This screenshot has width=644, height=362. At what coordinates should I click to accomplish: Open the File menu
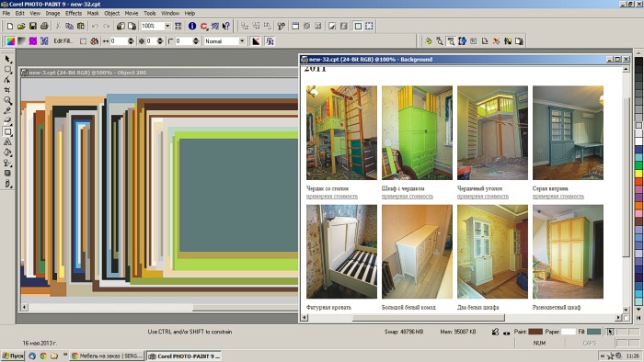[6, 13]
